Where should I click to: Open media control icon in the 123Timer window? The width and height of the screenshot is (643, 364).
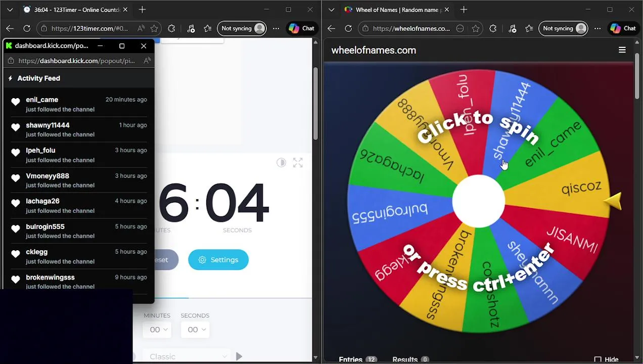[191, 28]
